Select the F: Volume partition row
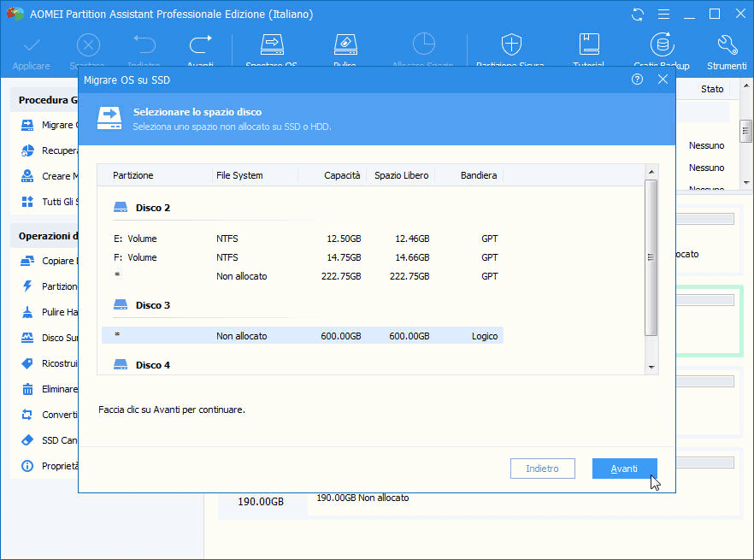The image size is (754, 560). [302, 257]
